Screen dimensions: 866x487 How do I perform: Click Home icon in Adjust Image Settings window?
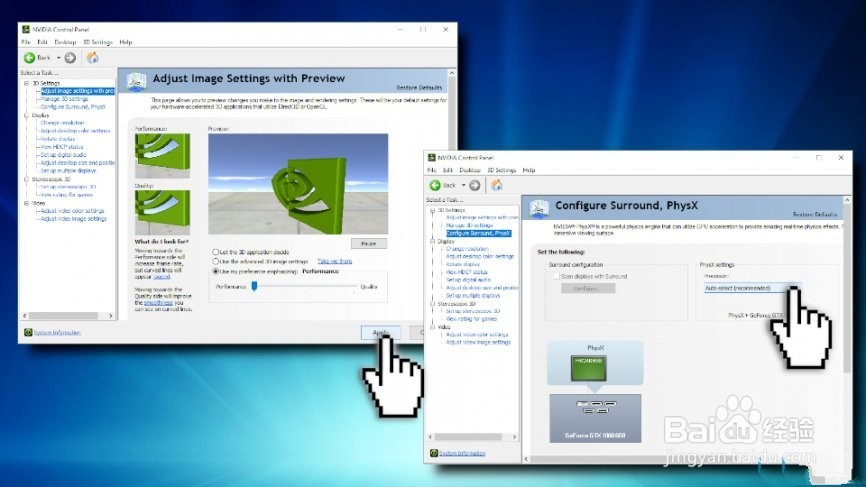click(93, 57)
